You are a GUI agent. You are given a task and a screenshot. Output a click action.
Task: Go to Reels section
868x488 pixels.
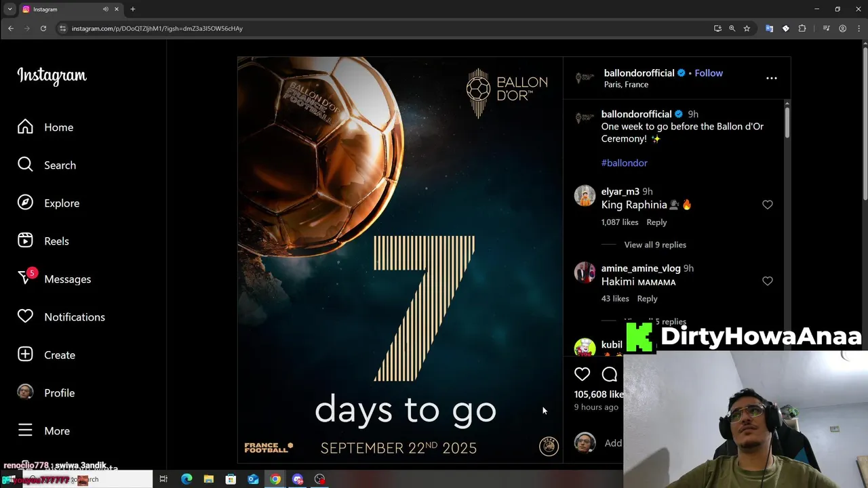[43, 241]
